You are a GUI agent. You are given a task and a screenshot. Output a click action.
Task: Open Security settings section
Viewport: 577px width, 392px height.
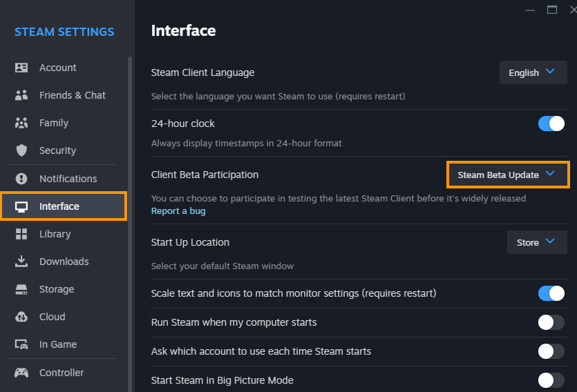click(x=64, y=150)
